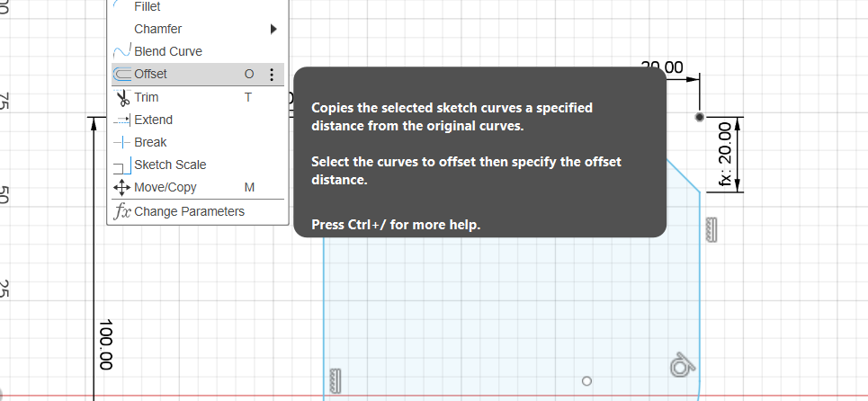Open the Offset entry's three-dot options

click(x=272, y=74)
